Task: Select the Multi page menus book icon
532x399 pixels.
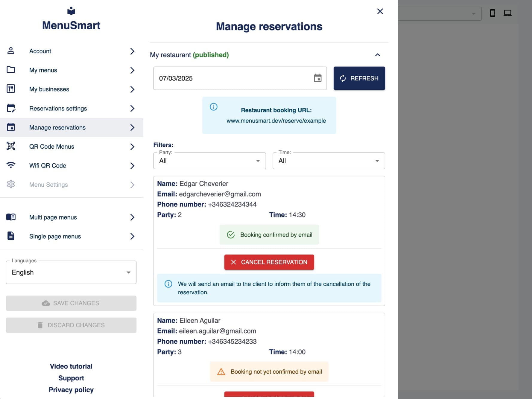Action: point(11,217)
